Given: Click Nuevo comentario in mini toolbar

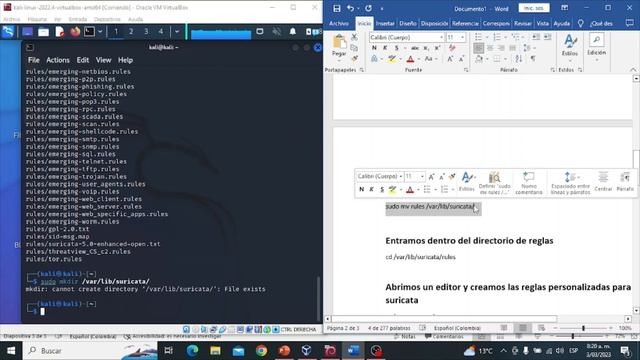Looking at the screenshot, I should (x=529, y=183).
